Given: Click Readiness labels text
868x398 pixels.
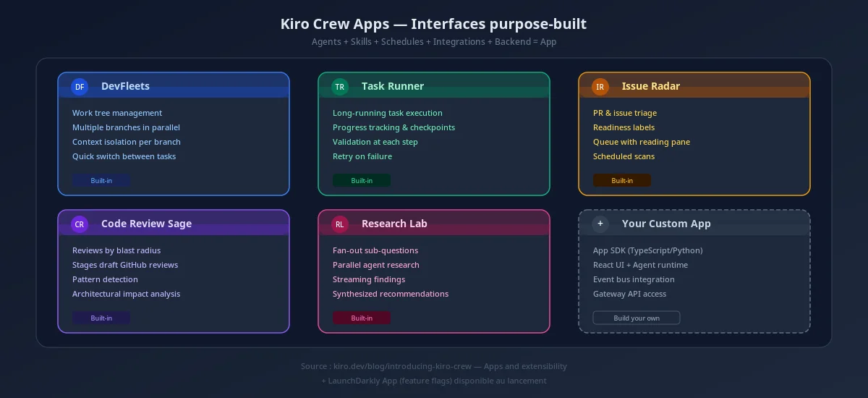Looking at the screenshot, I should [624, 127].
